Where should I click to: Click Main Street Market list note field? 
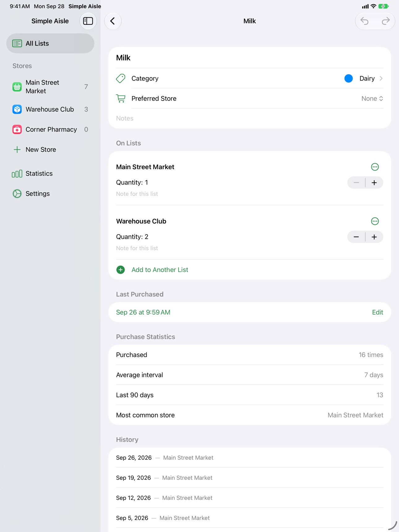pos(250,194)
